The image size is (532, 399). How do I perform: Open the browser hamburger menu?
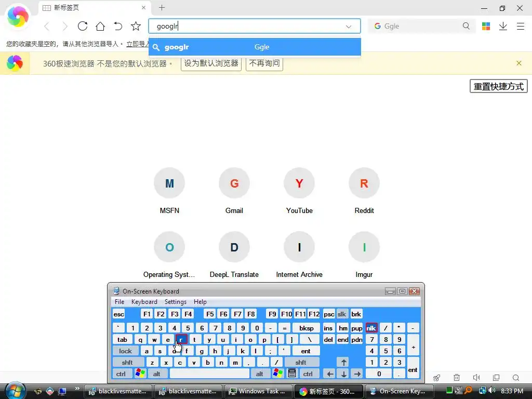pyautogui.click(x=521, y=26)
